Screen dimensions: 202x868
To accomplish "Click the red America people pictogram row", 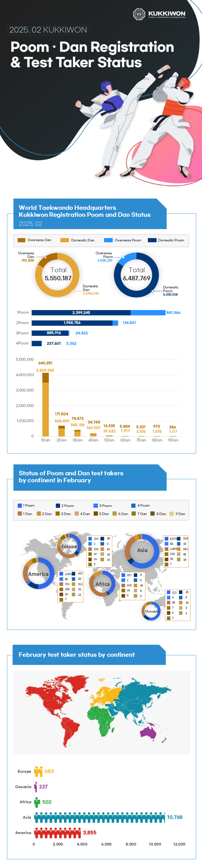I will [58, 833].
